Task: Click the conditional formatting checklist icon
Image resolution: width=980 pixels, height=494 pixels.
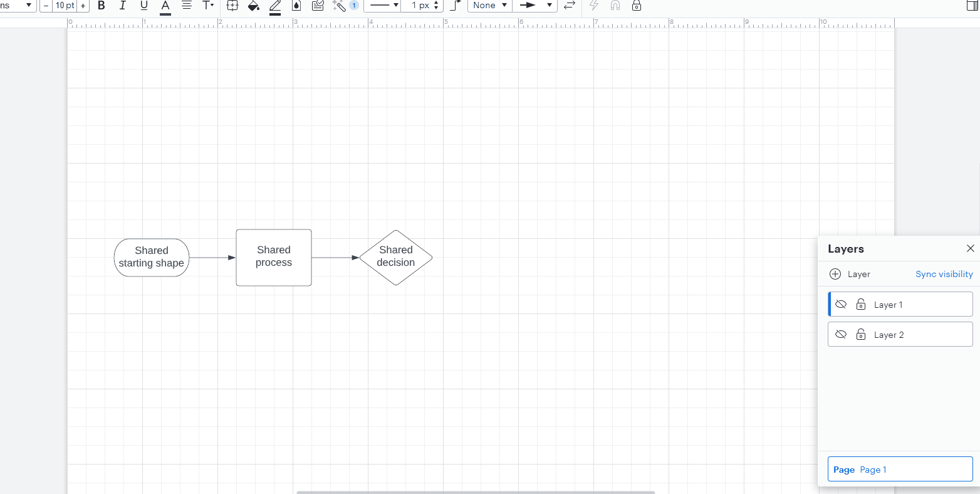Action: point(318,6)
